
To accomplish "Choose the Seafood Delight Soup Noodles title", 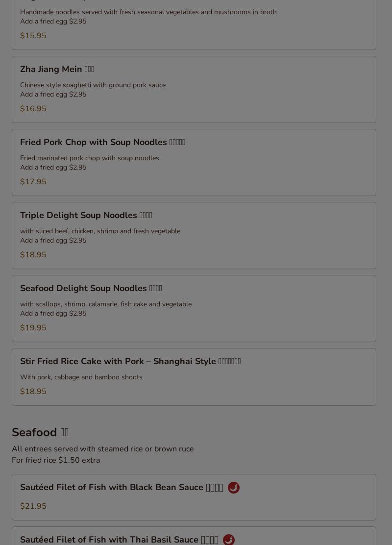I will coord(91,288).
